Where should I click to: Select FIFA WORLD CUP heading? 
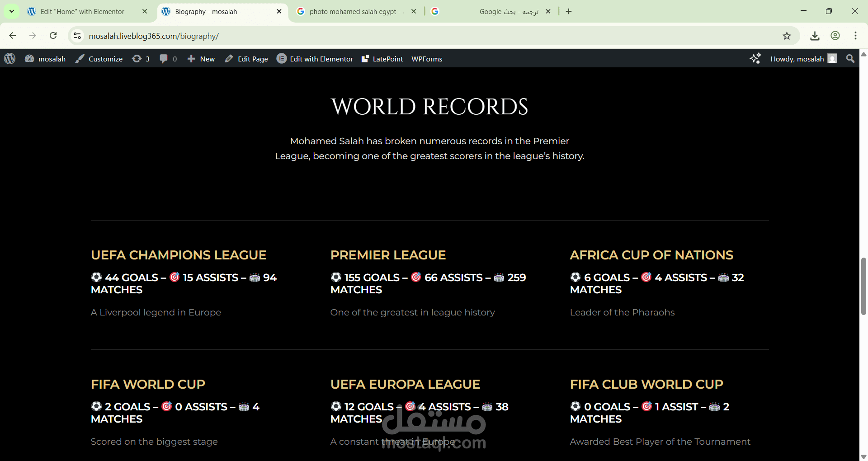[x=148, y=384]
